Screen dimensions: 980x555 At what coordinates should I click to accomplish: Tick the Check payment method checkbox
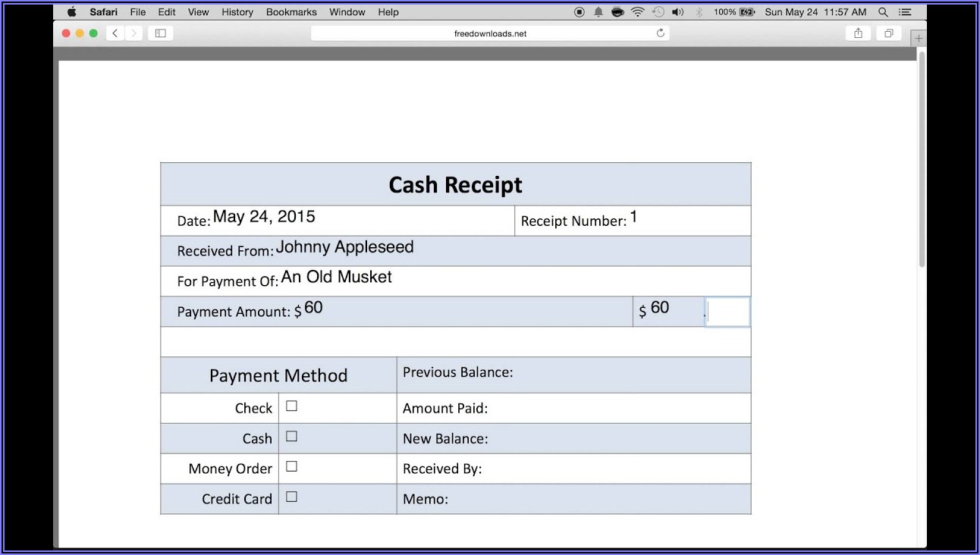click(291, 406)
